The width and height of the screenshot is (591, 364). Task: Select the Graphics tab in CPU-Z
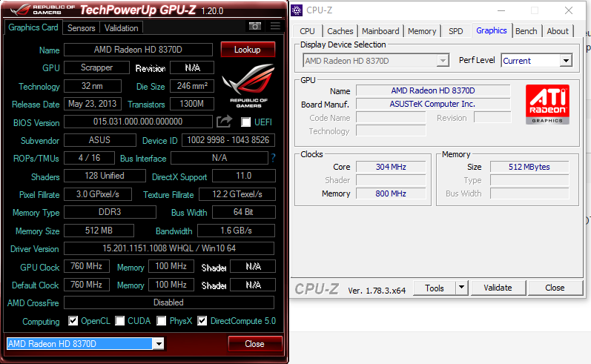492,30
